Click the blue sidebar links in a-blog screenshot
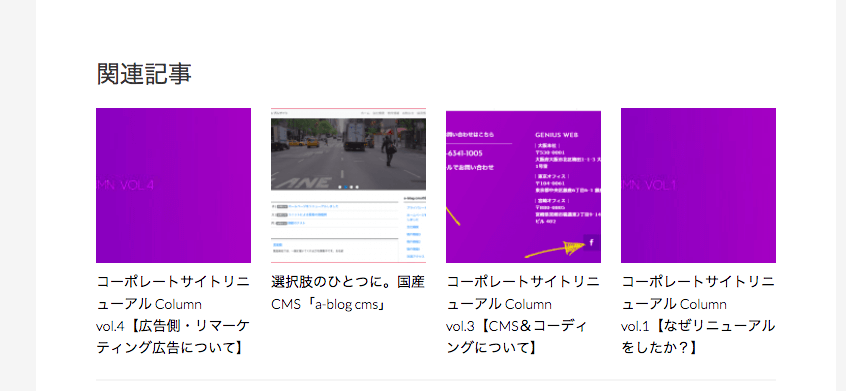Viewport: 846px width, 391px height. coord(415,232)
